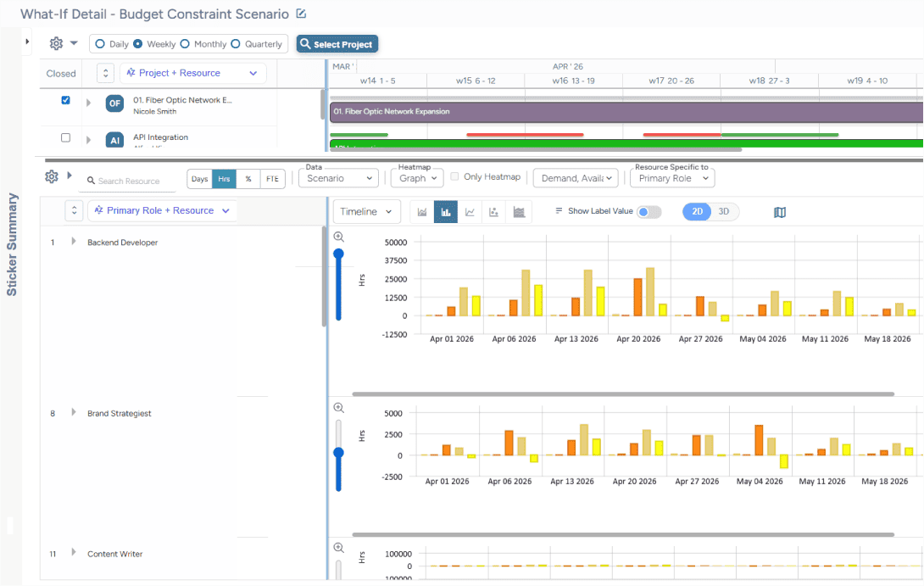This screenshot has width=924, height=586.
Task: Open the Primary Role resource-specific dropdown
Action: pos(672,178)
